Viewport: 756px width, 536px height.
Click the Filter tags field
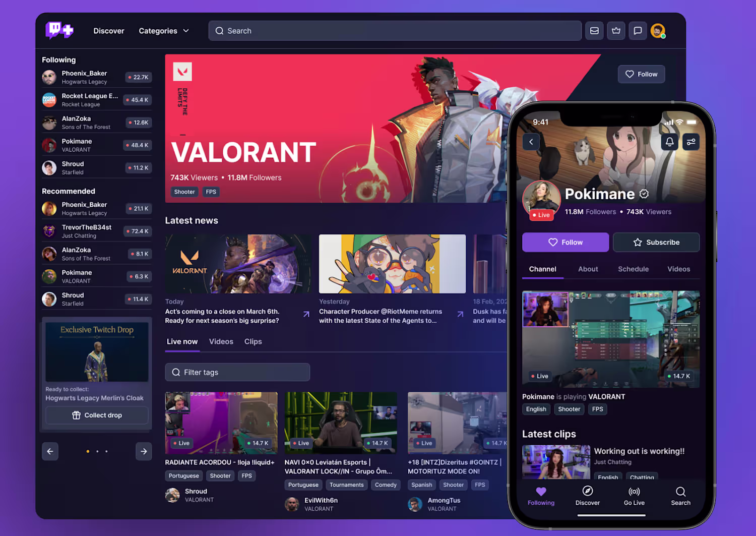pos(237,372)
